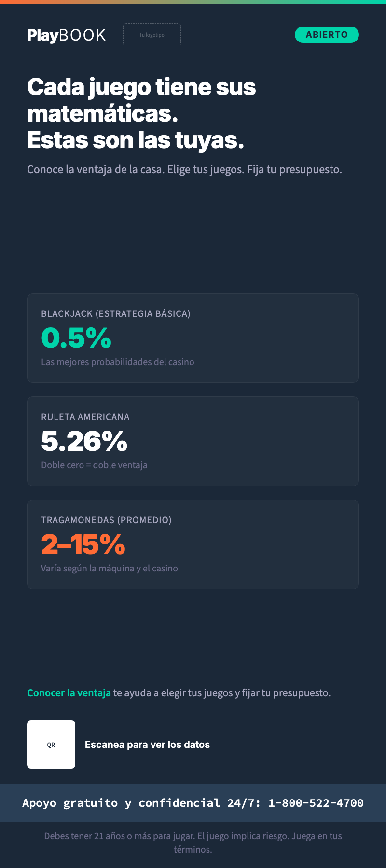
Task: Click the 0.5% green figure
Action: click(76, 338)
